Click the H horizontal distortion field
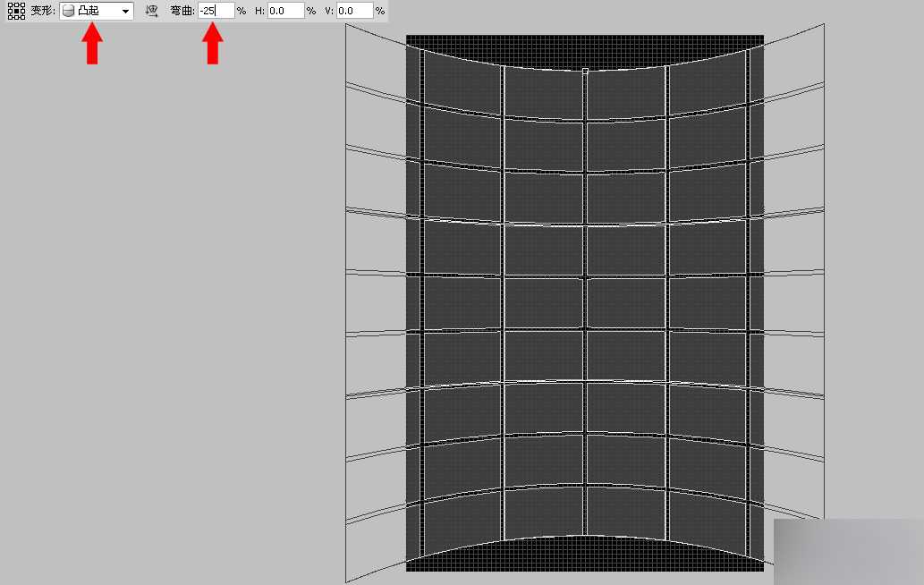The image size is (924, 585). pos(286,11)
